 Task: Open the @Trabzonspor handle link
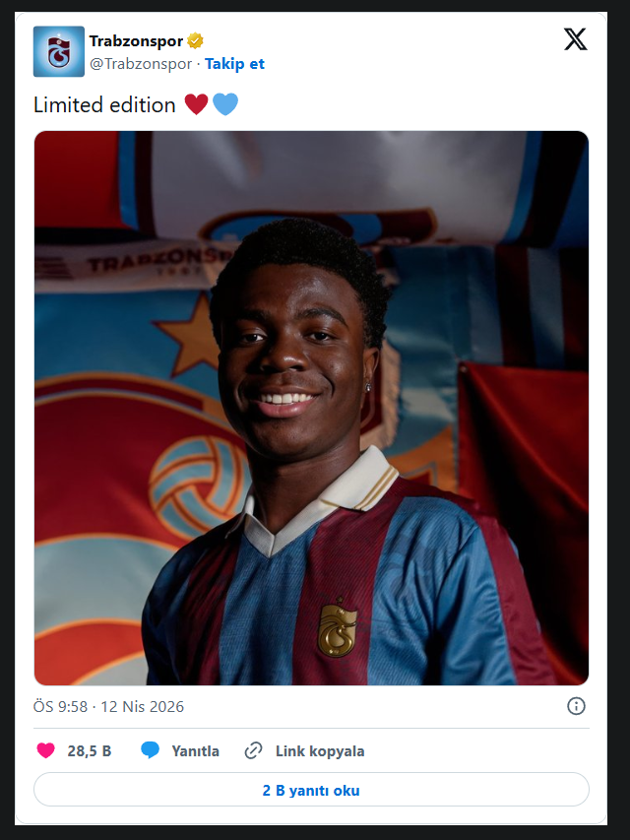[141, 64]
